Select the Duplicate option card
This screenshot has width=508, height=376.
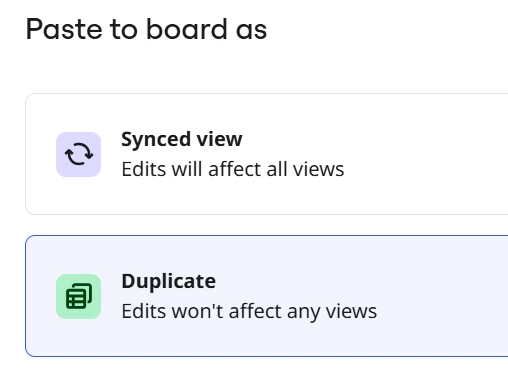pyautogui.click(x=267, y=296)
